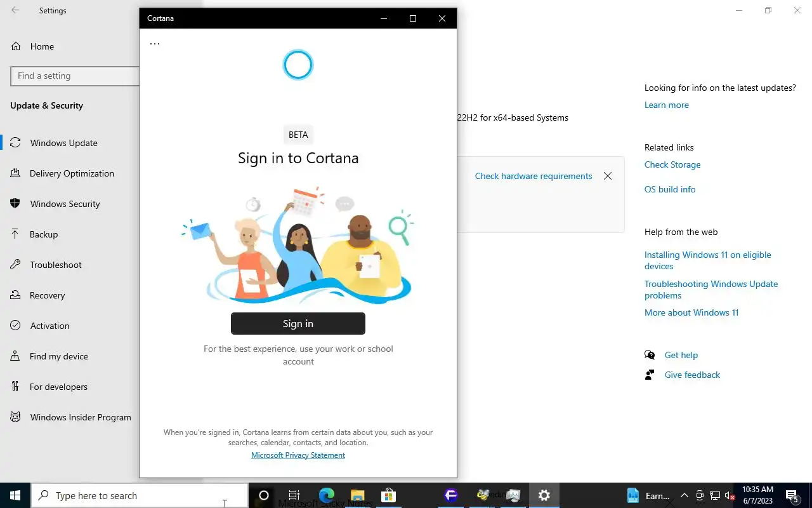Open File Explorer from taskbar
The height and width of the screenshot is (508, 812).
pyautogui.click(x=357, y=495)
